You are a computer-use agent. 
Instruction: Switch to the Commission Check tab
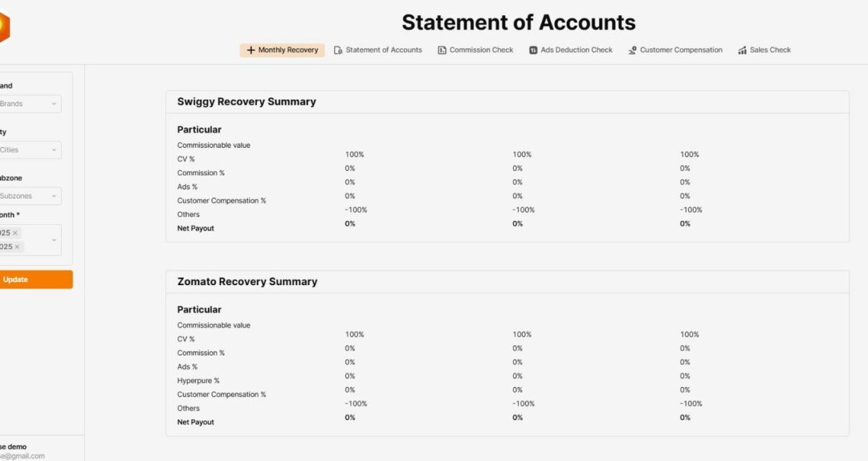[481, 50]
